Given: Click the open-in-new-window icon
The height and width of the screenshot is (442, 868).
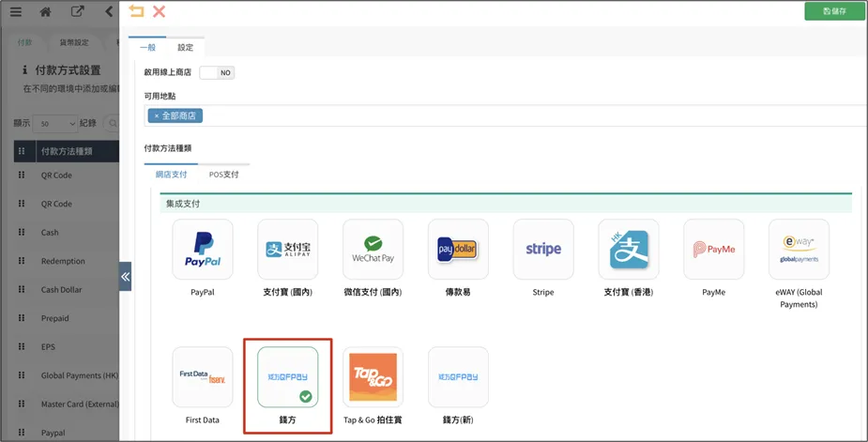Looking at the screenshot, I should pos(78,11).
